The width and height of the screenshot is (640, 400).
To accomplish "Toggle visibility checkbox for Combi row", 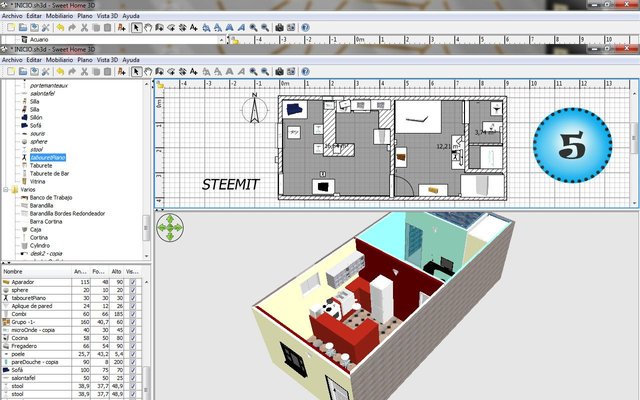I will coord(133,314).
